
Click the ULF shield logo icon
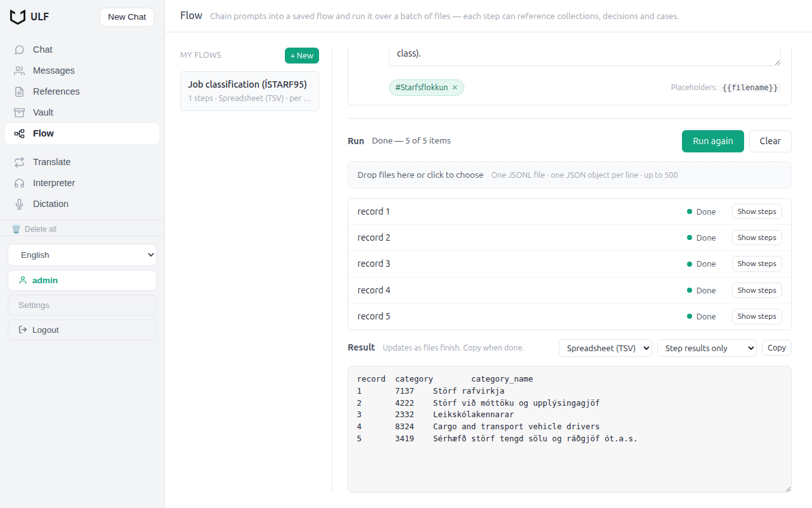[18, 17]
